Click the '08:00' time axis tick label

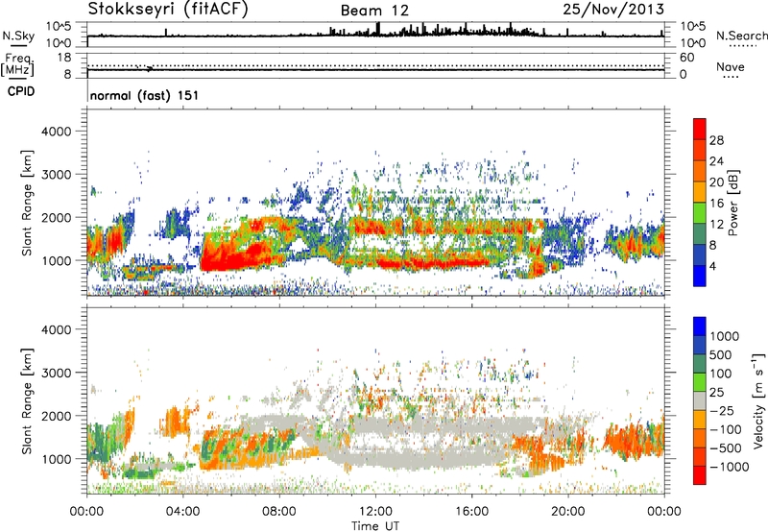(279, 512)
